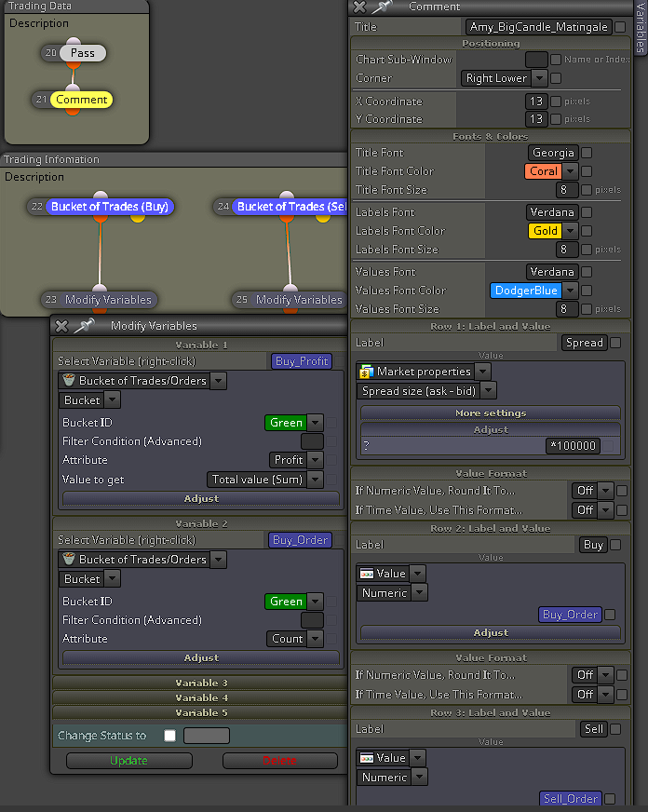Close the Comment panel with X icon
Image resolution: width=648 pixels, height=812 pixels.
[x=359, y=7]
